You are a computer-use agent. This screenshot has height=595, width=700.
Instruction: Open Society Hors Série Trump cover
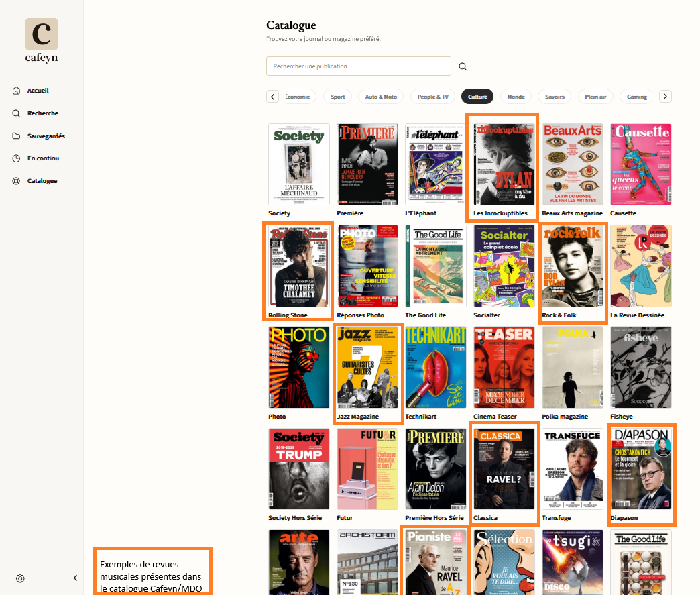298,469
